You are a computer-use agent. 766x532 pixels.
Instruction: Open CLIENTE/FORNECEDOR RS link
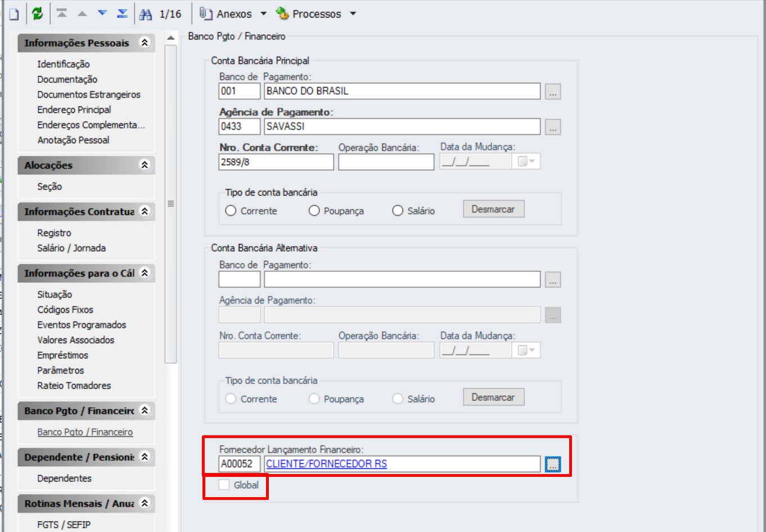tap(326, 464)
